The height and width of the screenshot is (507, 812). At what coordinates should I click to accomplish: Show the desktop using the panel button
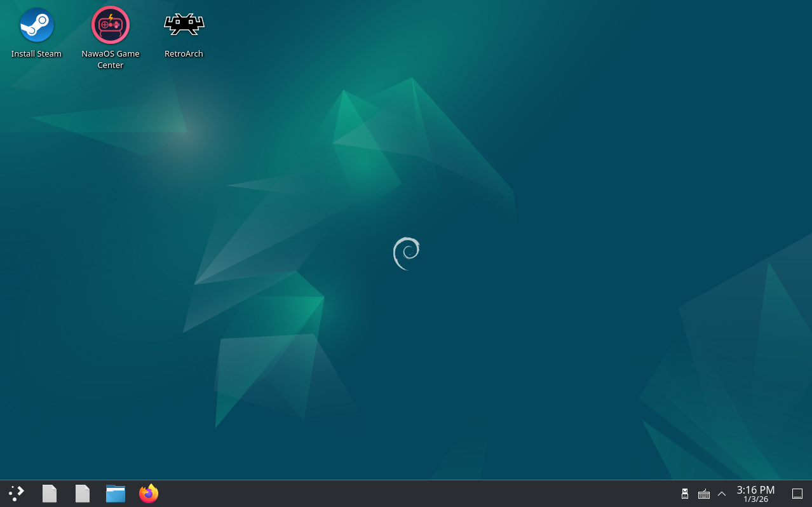click(797, 493)
